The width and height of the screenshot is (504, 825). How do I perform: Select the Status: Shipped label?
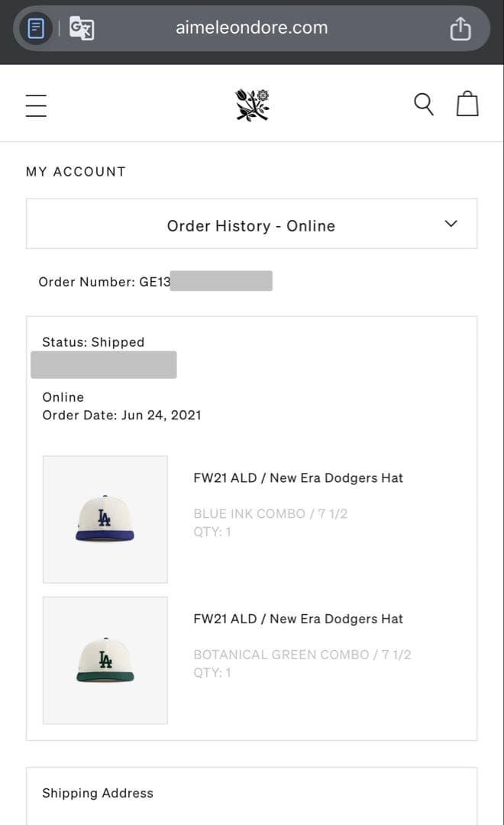coord(93,341)
